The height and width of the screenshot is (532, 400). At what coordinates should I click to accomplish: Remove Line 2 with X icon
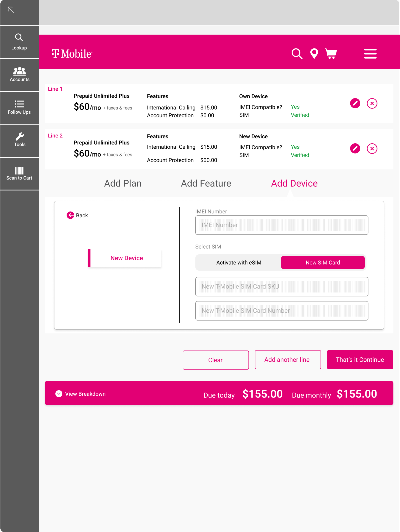click(x=372, y=148)
